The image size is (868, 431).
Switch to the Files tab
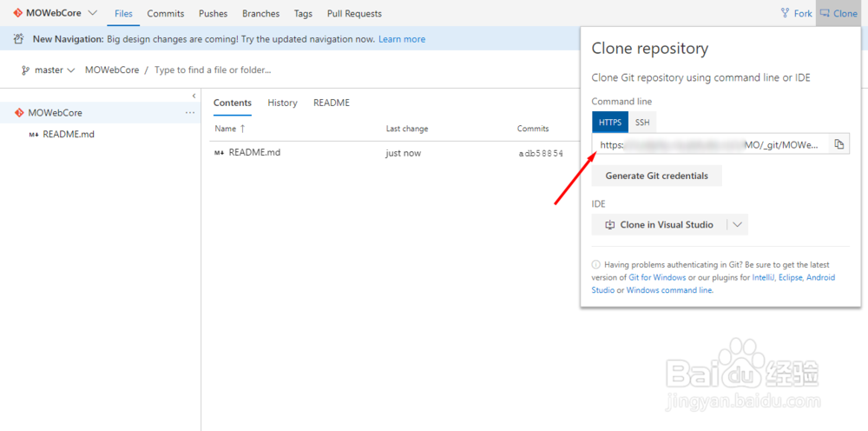point(123,14)
